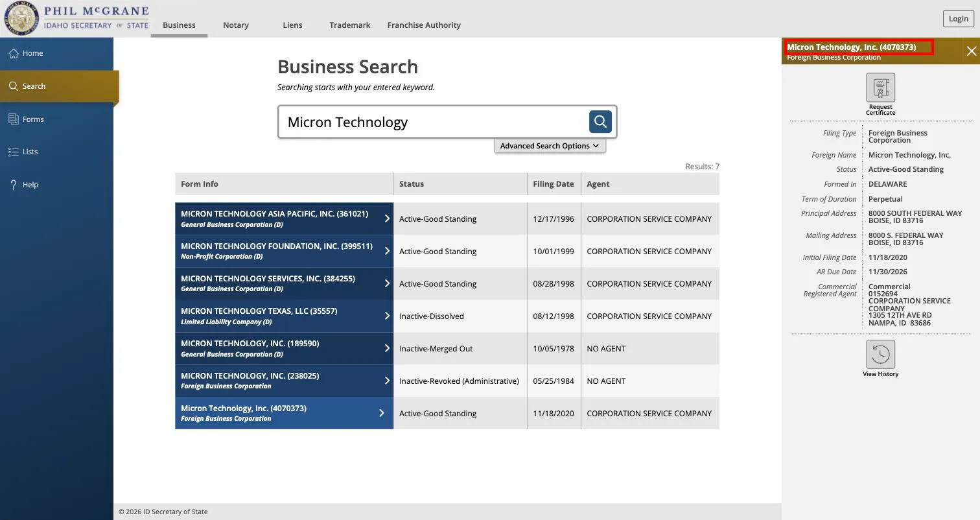
Task: Click the magnifier search button
Action: [x=600, y=121]
